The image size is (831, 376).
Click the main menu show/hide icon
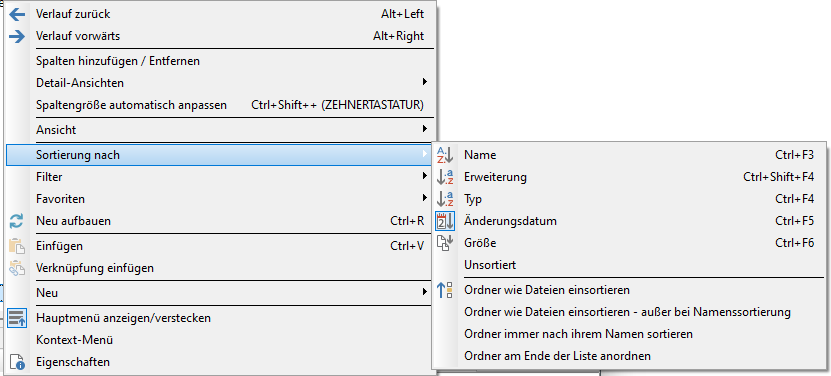click(17, 318)
